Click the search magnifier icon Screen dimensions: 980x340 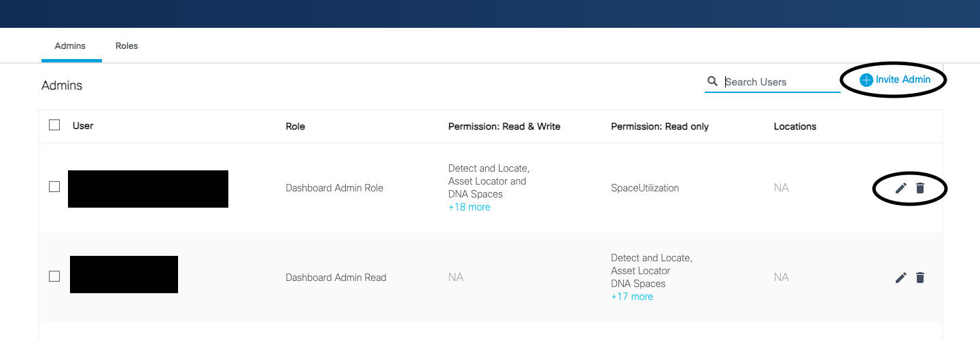pos(712,81)
